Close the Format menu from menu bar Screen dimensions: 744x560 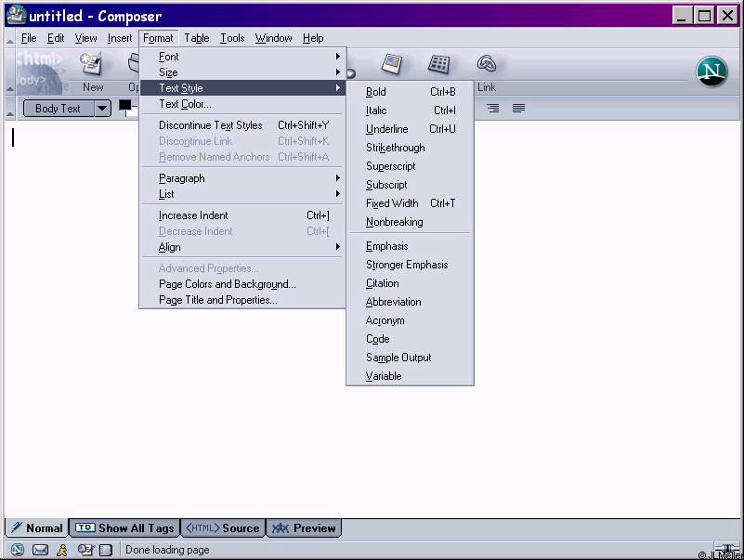coord(158,38)
